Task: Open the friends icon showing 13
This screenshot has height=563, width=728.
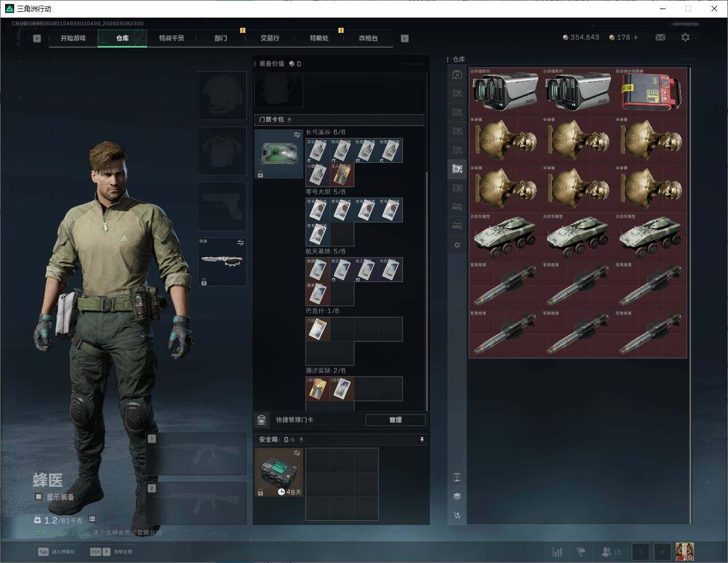Action: (610, 552)
